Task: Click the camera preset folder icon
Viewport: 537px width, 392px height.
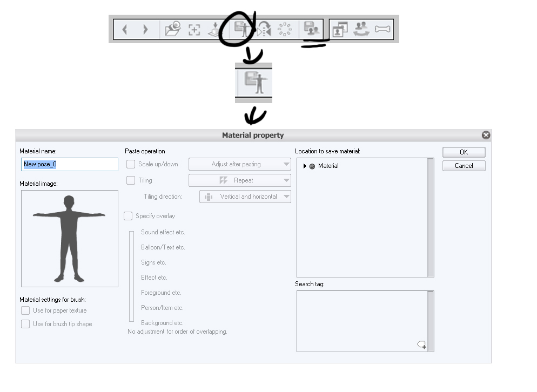Action: click(173, 29)
